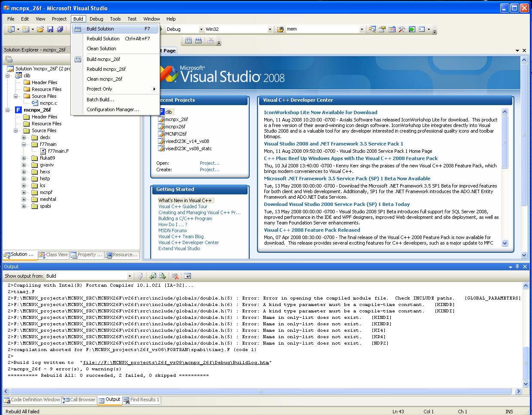The width and height of the screenshot is (532, 415).
Task: Select Clean Solution menu entry
Action: [x=115, y=48]
